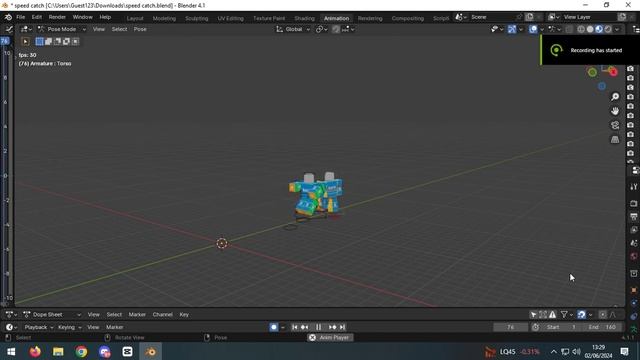This screenshot has width=640, height=360.
Task: Choose the extend selection mode icon
Action: pyautogui.click(x=48, y=41)
